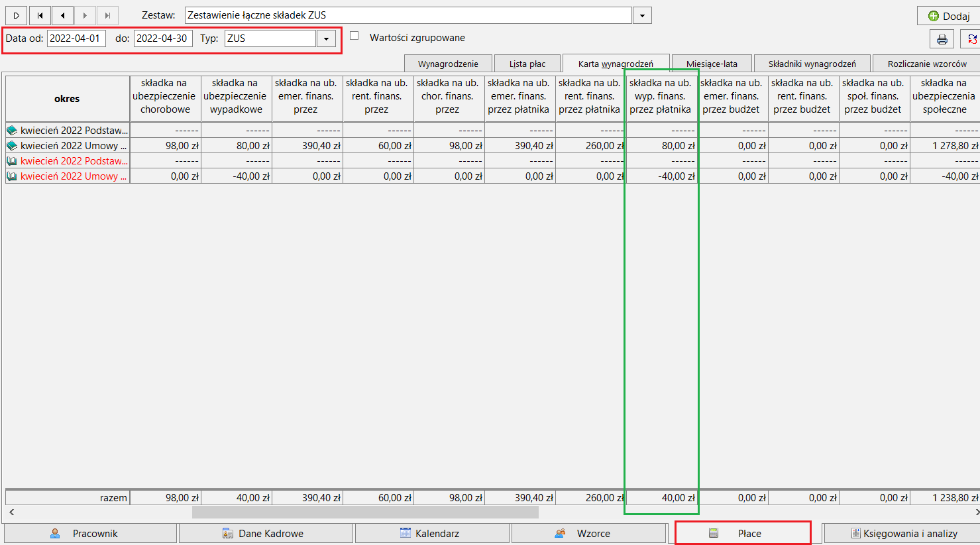
Task: Click open-book icon of red 'kwiecień 2022 Umowy' row
Action: tap(12, 176)
